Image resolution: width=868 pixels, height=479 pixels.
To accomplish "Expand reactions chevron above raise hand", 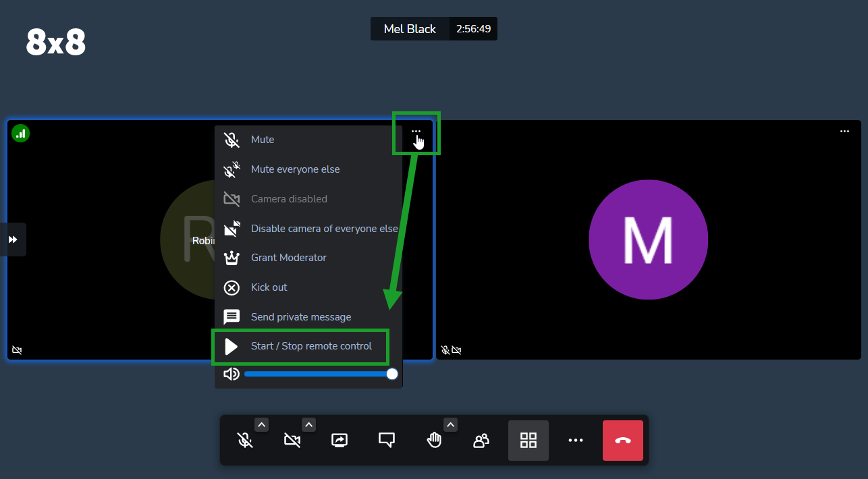I will click(x=450, y=424).
